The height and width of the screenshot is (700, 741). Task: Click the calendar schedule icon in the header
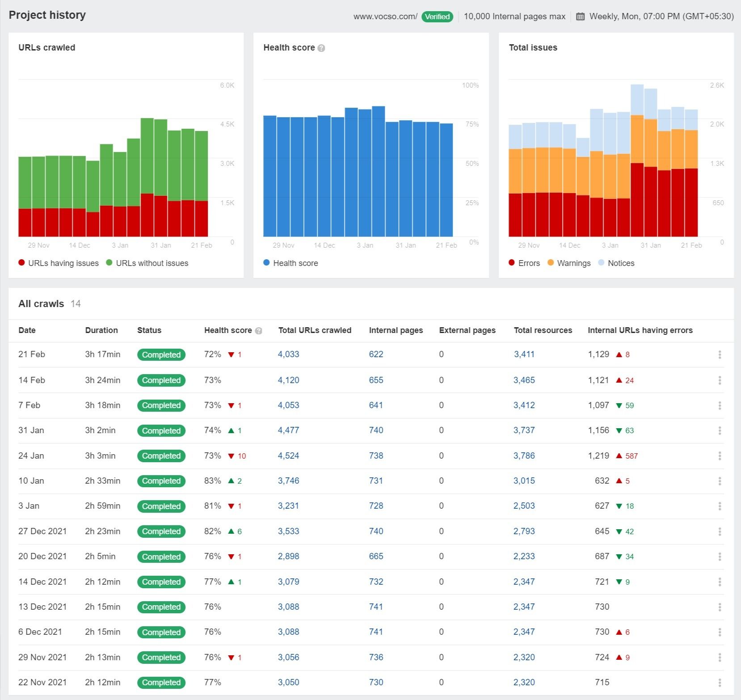coord(580,17)
